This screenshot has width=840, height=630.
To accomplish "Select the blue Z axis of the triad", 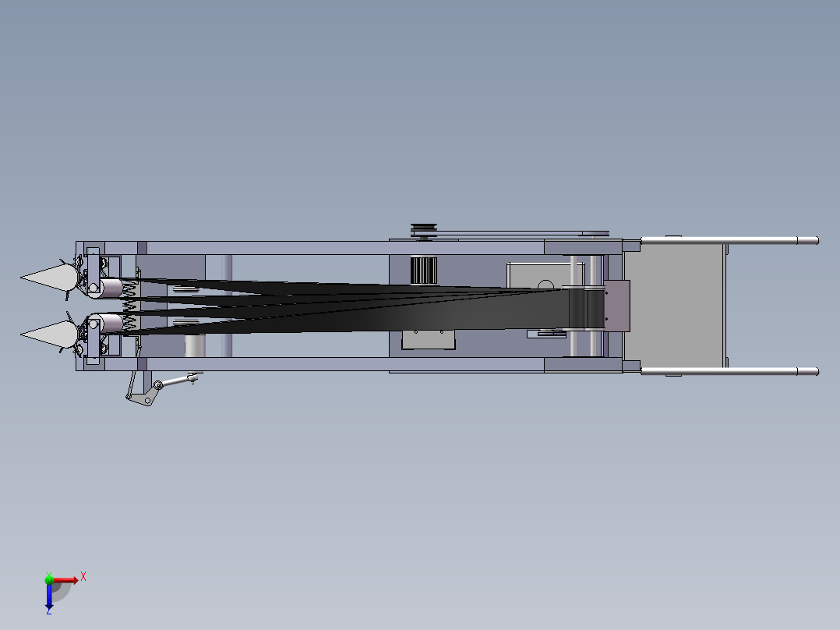I will pyautogui.click(x=49, y=596).
